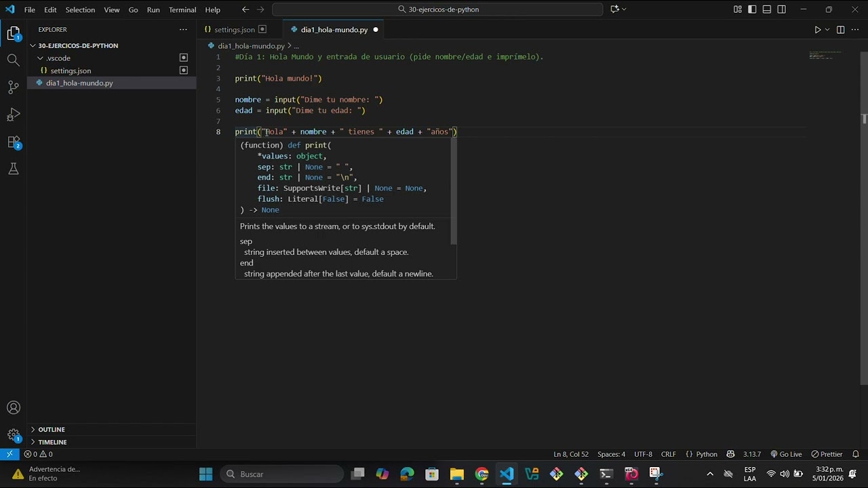Open the Accounts menu icon

pos(14,408)
